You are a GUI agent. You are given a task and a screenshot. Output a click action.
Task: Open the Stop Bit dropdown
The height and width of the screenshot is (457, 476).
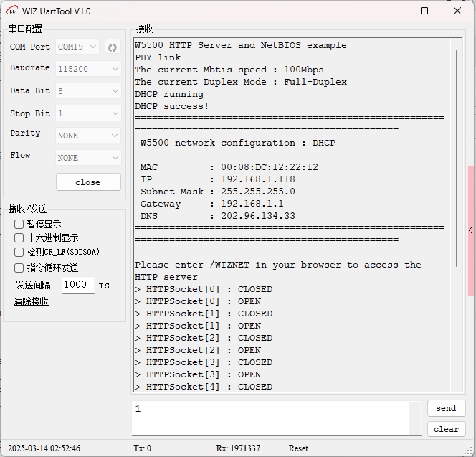88,113
